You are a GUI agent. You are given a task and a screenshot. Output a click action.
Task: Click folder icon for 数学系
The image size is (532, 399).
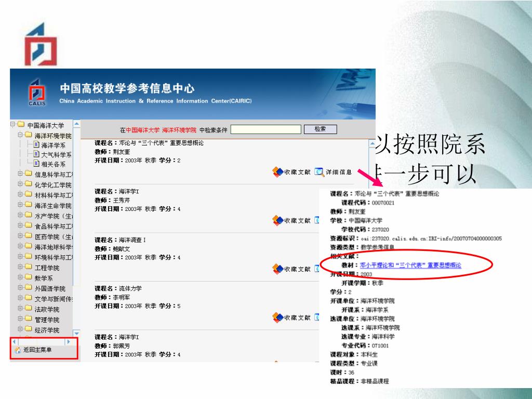[29, 277]
